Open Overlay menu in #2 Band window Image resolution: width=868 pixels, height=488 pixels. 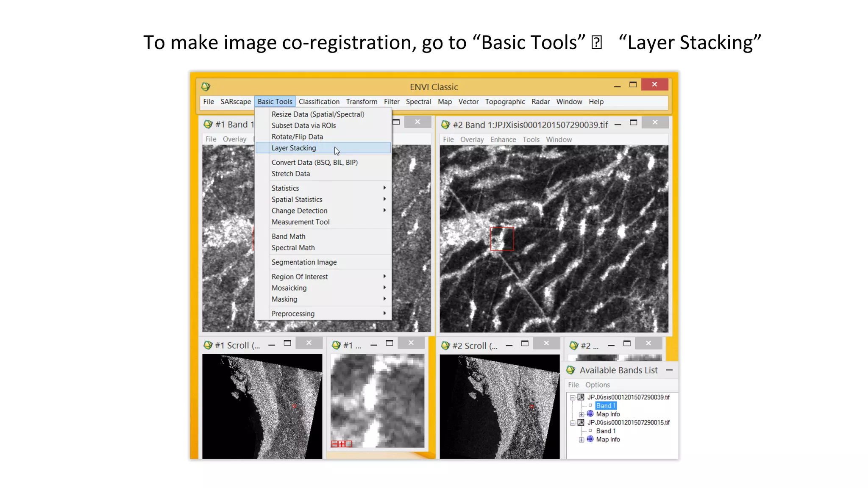pyautogui.click(x=472, y=139)
